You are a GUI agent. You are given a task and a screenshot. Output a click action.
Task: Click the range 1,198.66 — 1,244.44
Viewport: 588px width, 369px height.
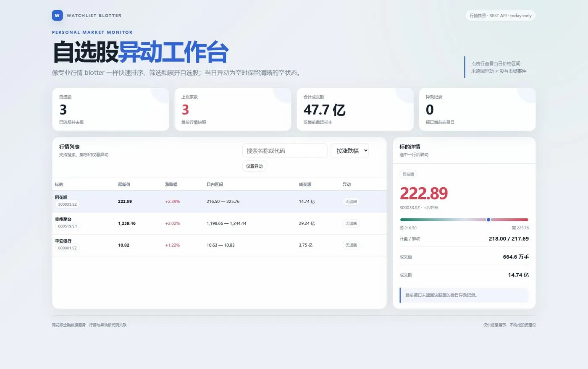226,223
